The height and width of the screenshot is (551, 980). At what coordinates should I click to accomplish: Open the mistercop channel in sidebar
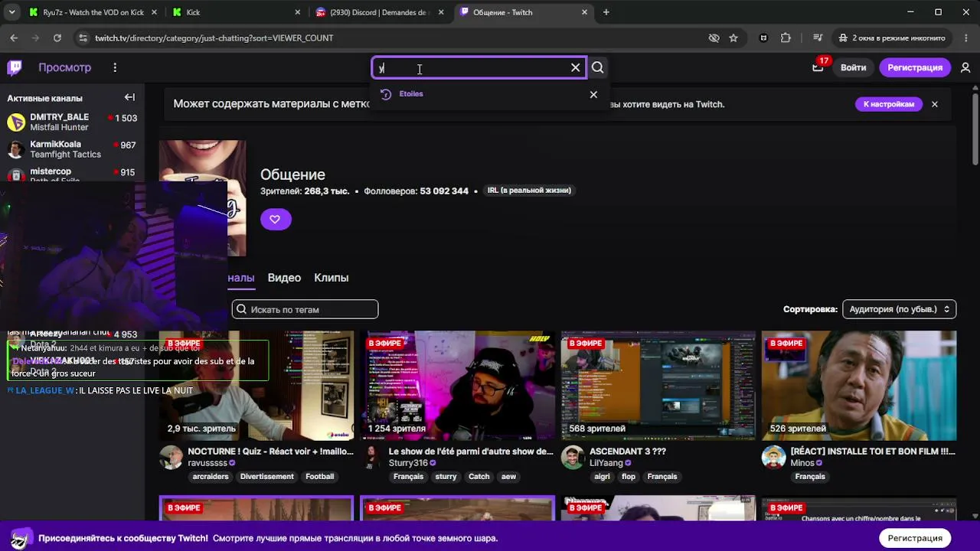click(72, 174)
